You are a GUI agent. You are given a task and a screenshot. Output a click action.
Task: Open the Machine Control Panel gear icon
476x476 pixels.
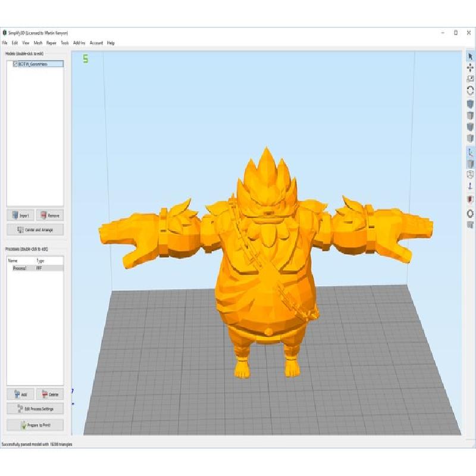click(470, 214)
